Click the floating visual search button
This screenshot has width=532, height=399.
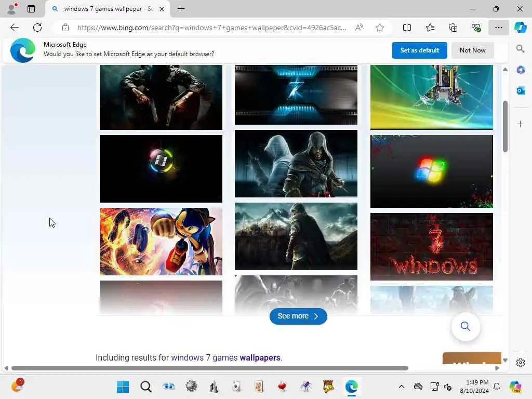click(465, 326)
